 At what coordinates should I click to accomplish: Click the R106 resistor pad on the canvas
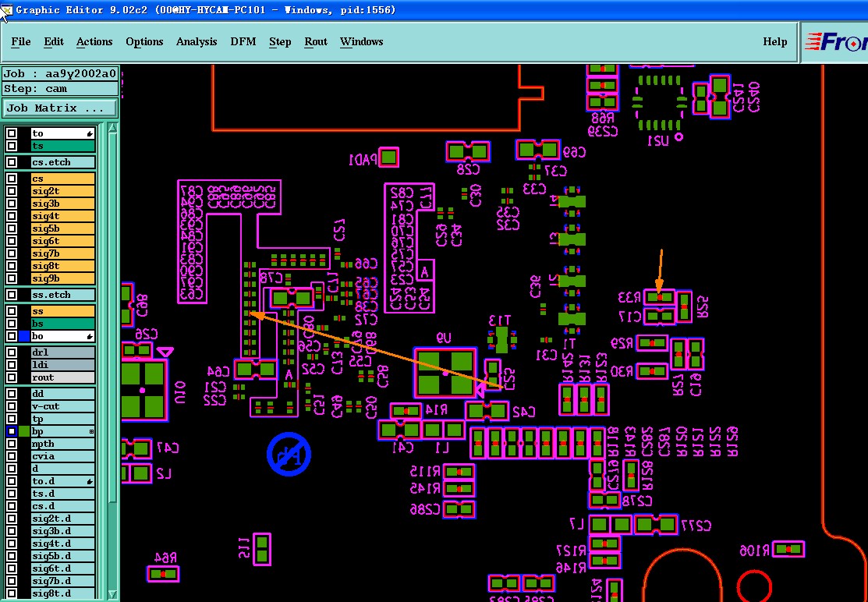coord(788,550)
